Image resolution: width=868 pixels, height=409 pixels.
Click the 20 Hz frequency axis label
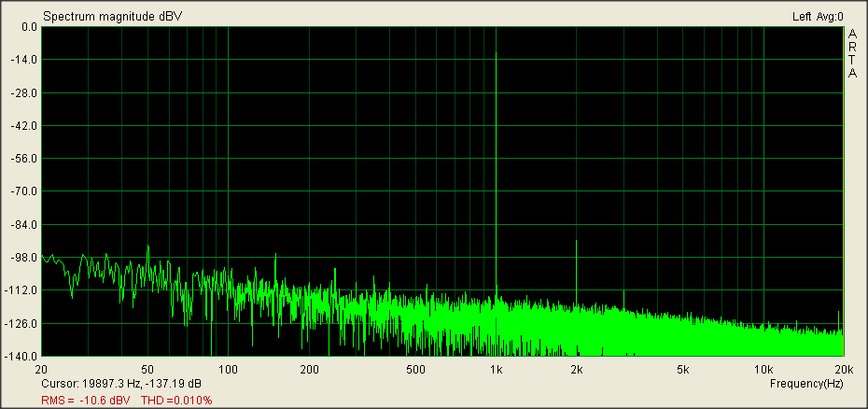40,370
